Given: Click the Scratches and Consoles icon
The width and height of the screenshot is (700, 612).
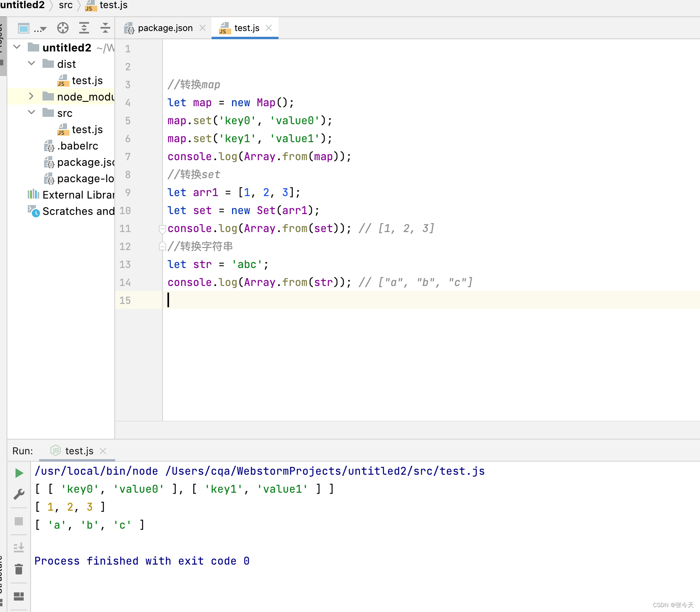Looking at the screenshot, I should coord(33,211).
